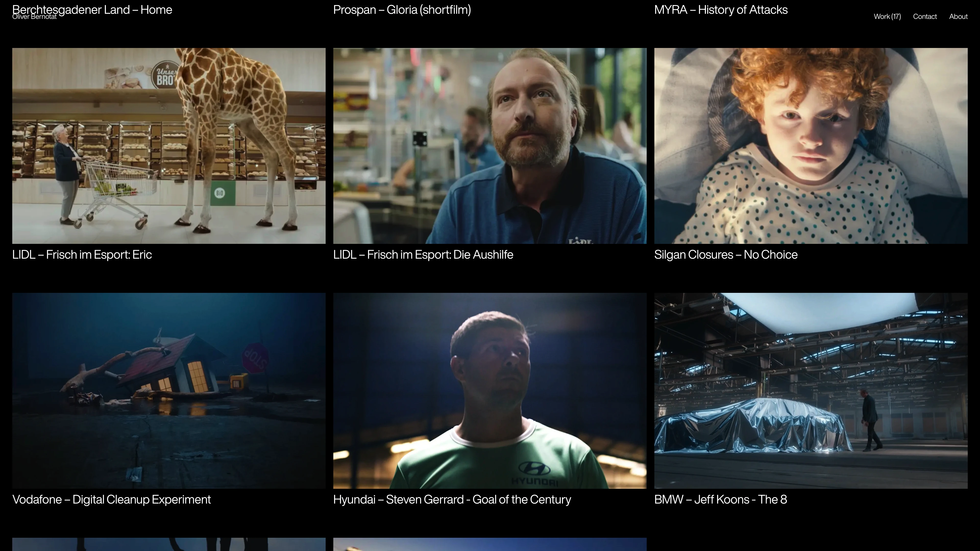Click the 'Vodafone – Digital Cleanup Experiment' title

point(111,499)
